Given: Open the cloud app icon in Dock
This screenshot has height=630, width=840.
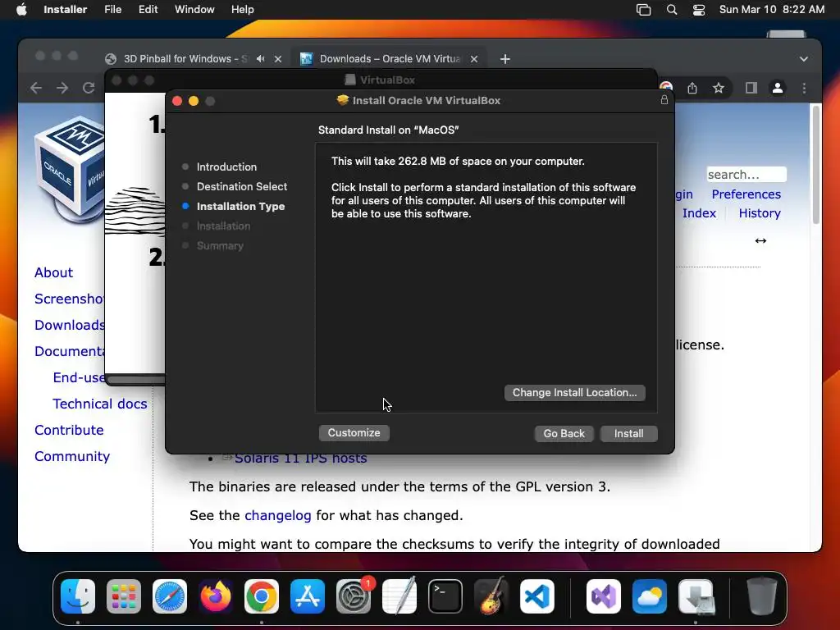Looking at the screenshot, I should (650, 596).
